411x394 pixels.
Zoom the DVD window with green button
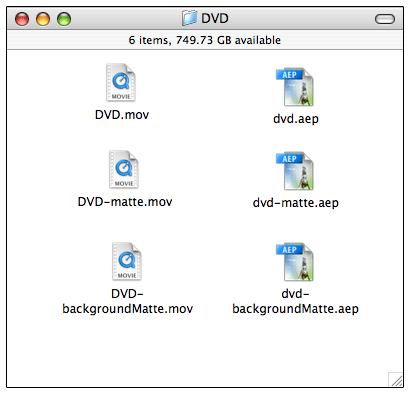[x=64, y=19]
